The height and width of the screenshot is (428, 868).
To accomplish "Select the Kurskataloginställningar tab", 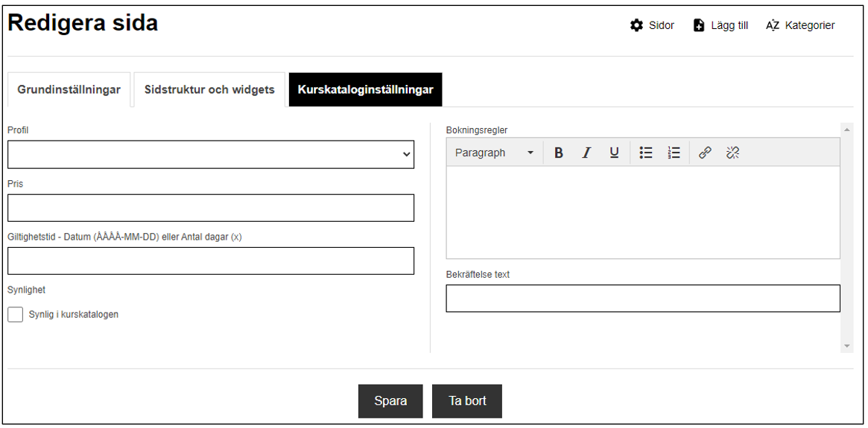I will click(365, 89).
